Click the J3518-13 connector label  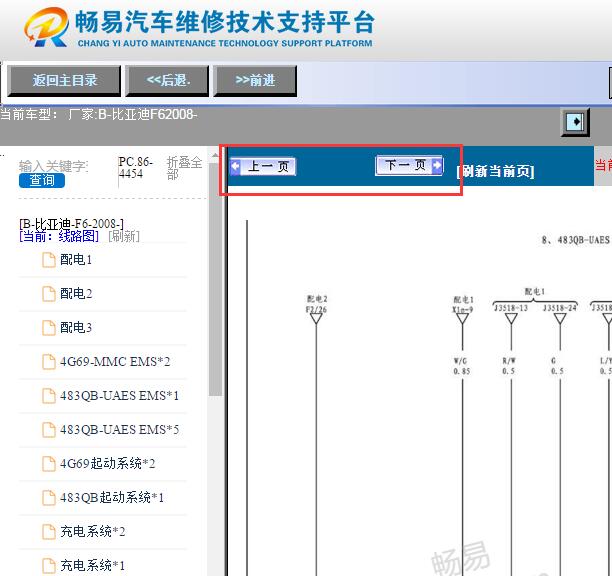click(x=511, y=308)
